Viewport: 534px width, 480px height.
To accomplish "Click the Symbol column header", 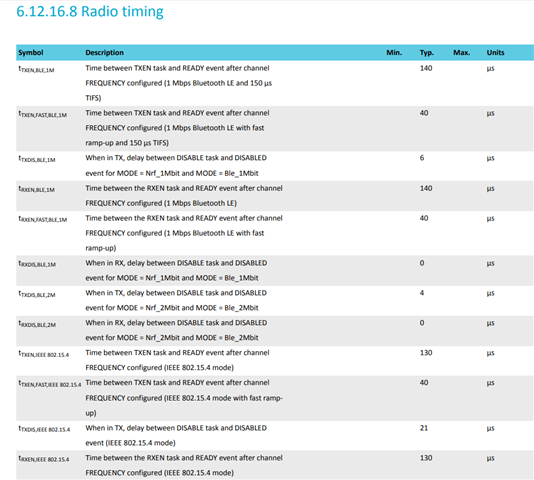I will pyautogui.click(x=31, y=52).
